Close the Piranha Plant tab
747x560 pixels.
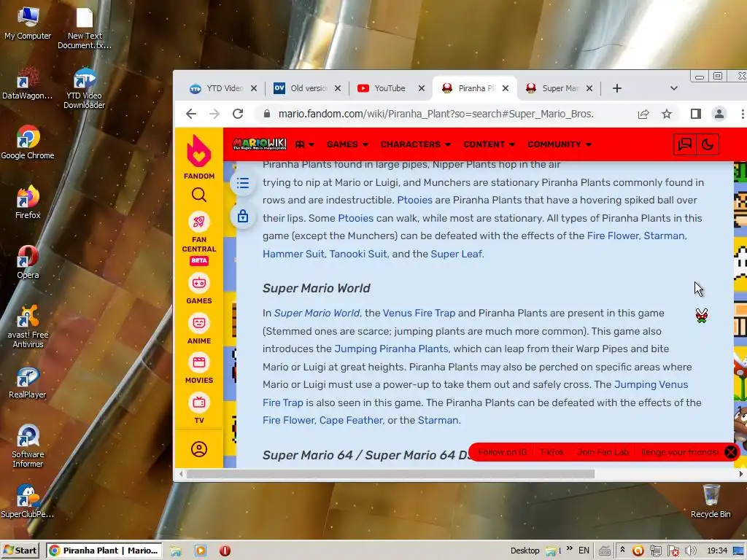pos(506,88)
